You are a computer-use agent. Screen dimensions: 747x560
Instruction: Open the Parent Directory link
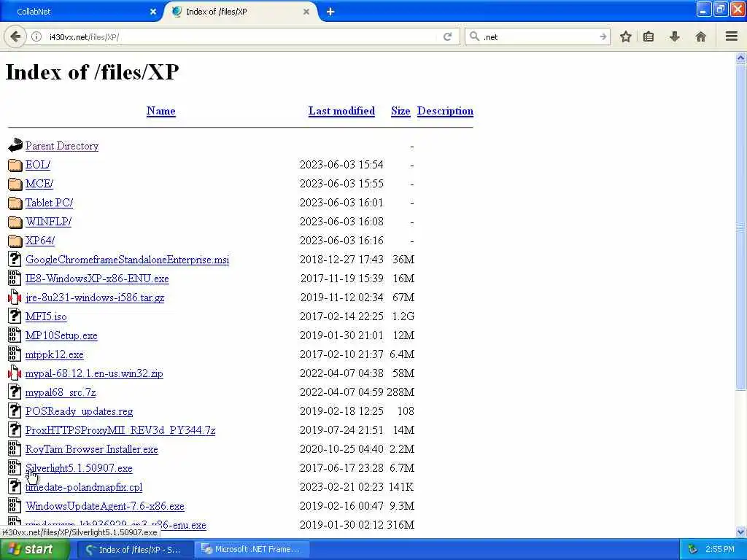(62, 146)
